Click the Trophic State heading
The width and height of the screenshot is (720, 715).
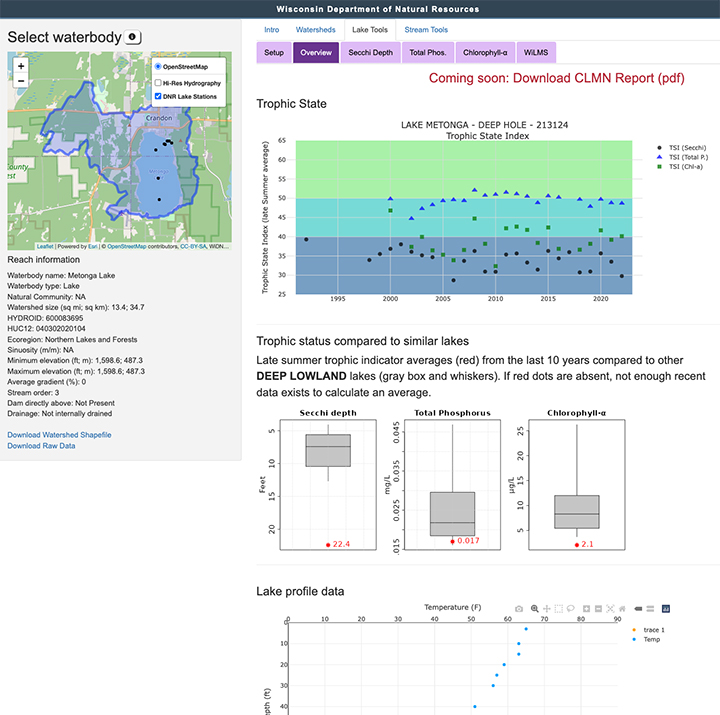tap(291, 104)
